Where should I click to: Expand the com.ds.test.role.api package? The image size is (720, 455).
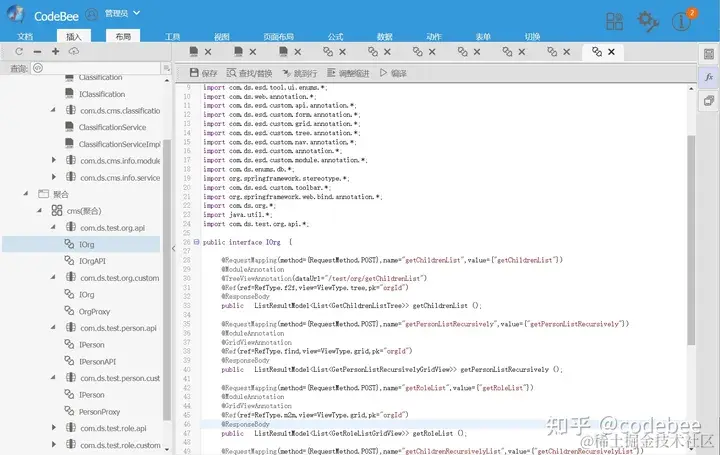pos(53,428)
